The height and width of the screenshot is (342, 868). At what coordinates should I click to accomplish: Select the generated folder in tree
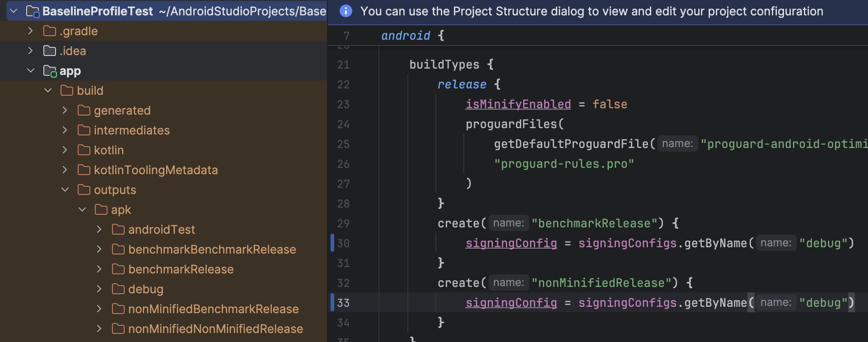[x=122, y=111]
